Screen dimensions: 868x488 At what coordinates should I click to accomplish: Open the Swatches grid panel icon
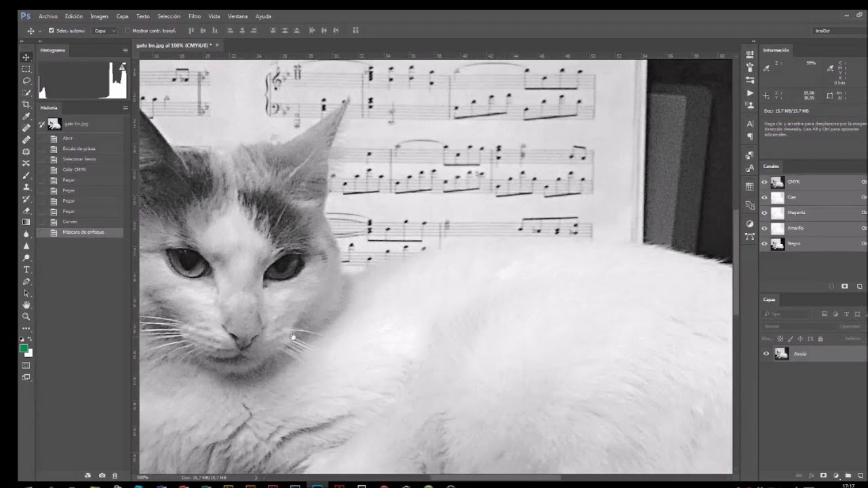click(749, 186)
